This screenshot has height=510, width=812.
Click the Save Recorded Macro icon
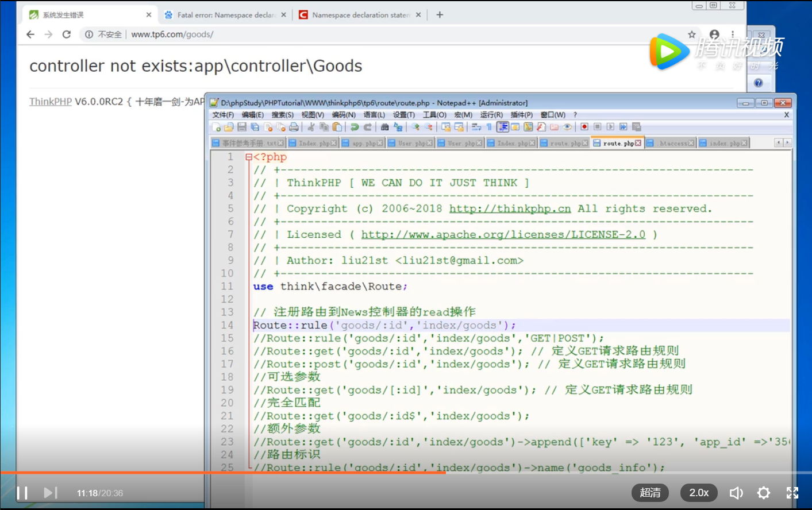[637, 127]
